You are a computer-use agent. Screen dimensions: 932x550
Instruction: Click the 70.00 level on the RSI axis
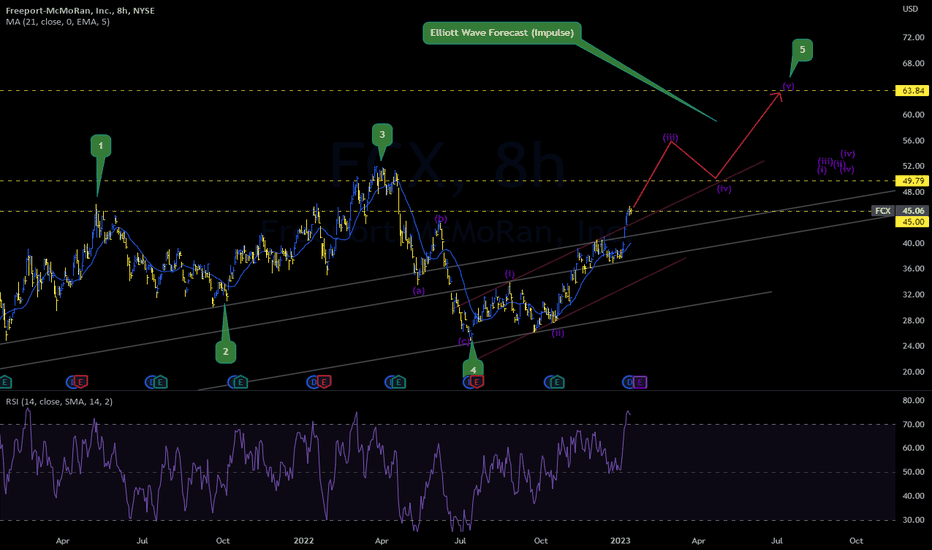click(x=913, y=425)
